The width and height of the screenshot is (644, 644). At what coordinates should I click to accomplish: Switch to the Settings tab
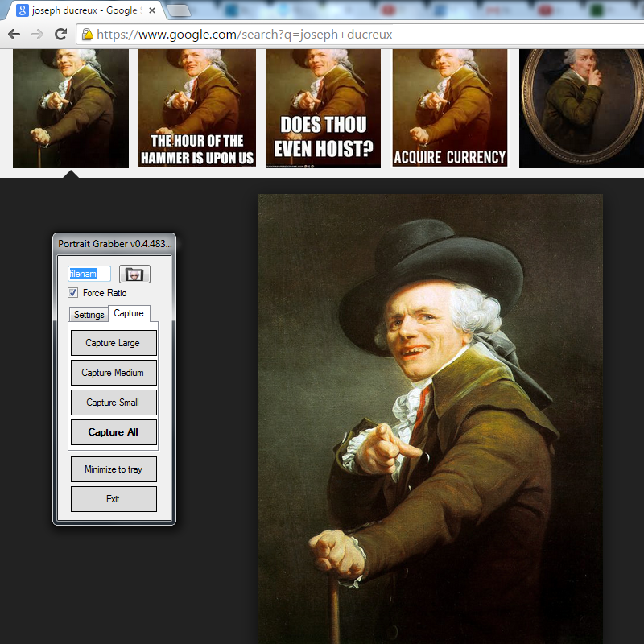[x=89, y=315]
